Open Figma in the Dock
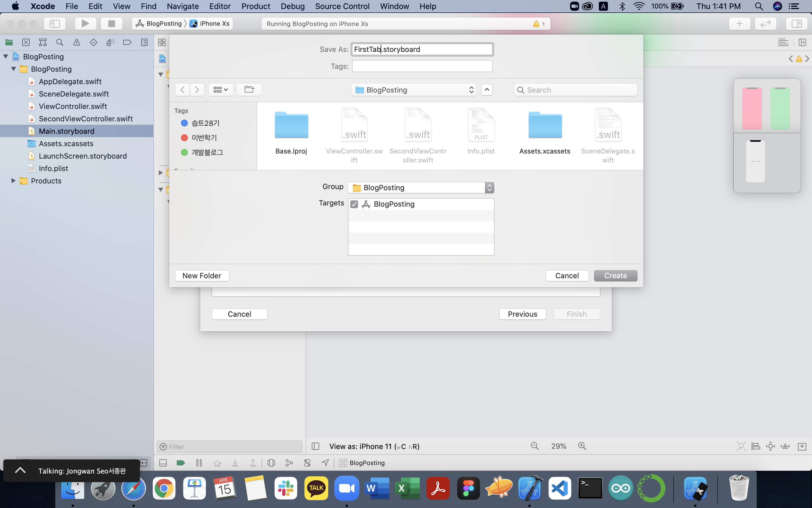This screenshot has width=812, height=508. 468,488
